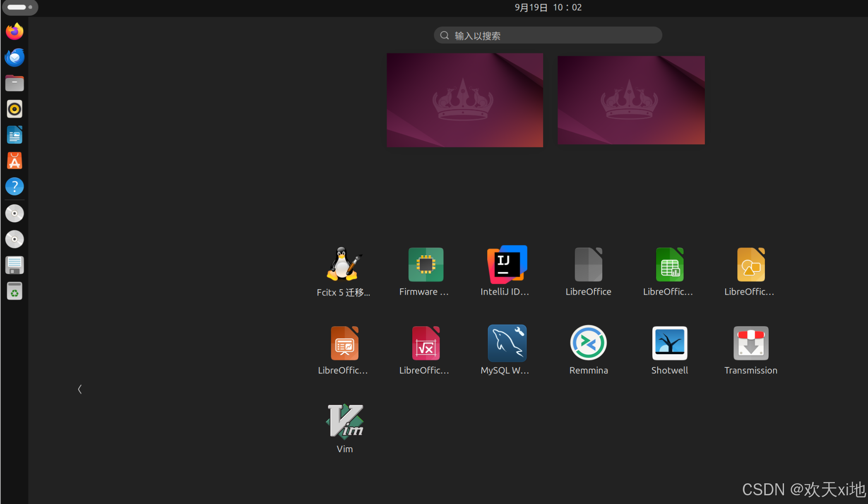
Task: Open the second disc drive in dock
Action: click(14, 239)
